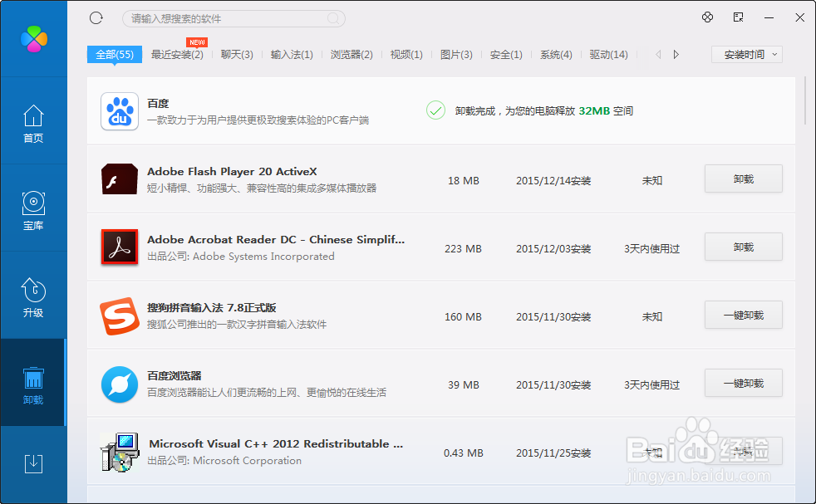Open the downloads icon in sidebar
The image size is (816, 504).
coord(33,463)
